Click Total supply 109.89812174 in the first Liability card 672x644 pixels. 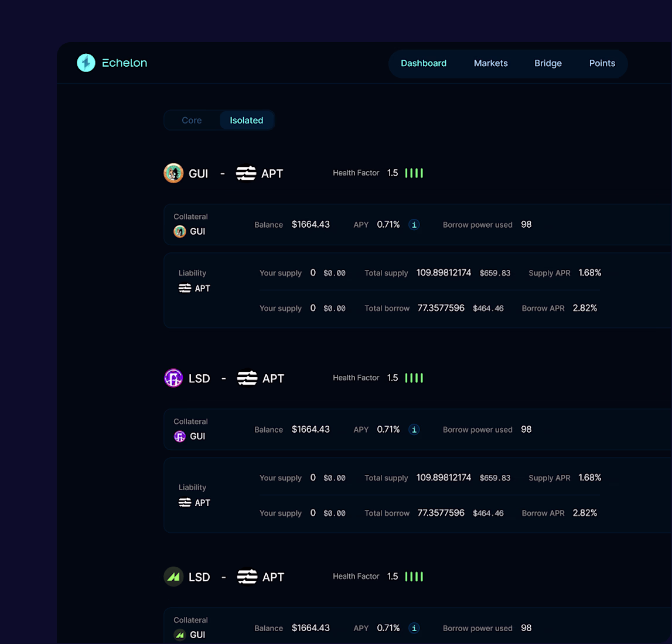(444, 273)
